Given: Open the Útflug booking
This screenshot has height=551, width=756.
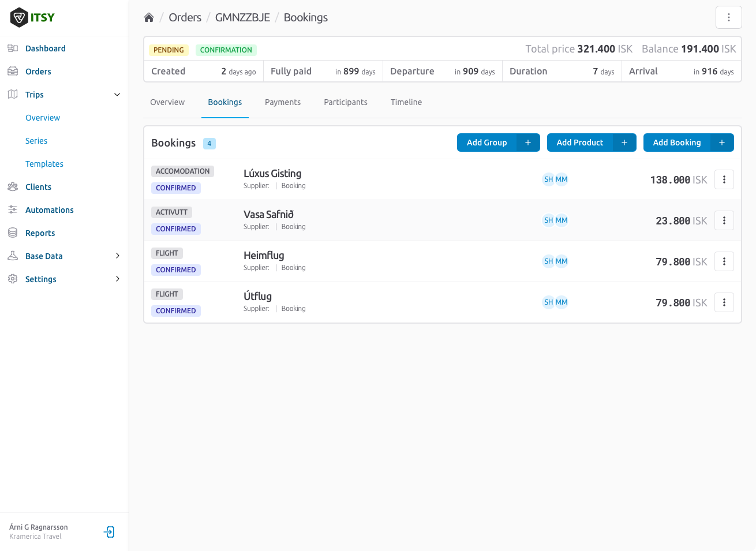Looking at the screenshot, I should (257, 296).
